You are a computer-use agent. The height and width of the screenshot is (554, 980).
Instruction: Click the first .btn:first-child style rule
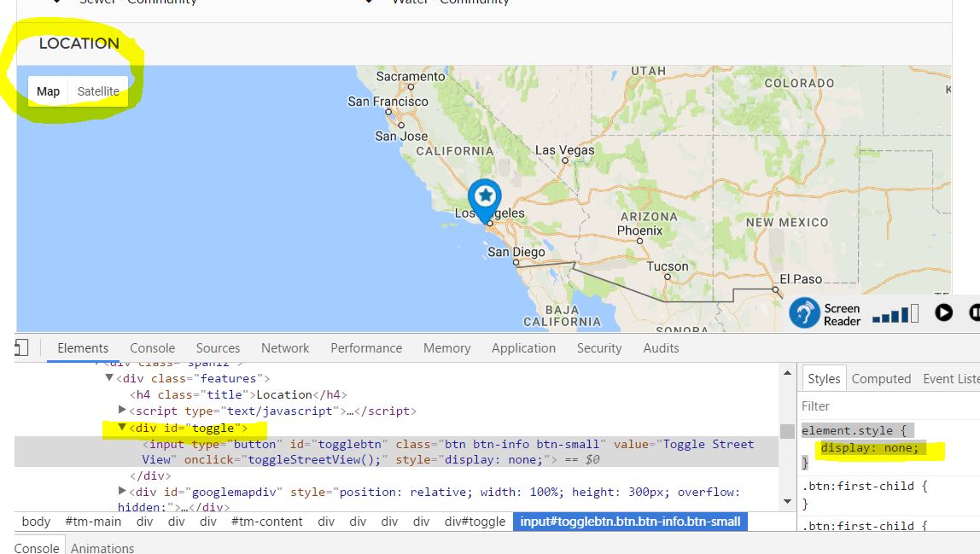[x=865, y=486]
